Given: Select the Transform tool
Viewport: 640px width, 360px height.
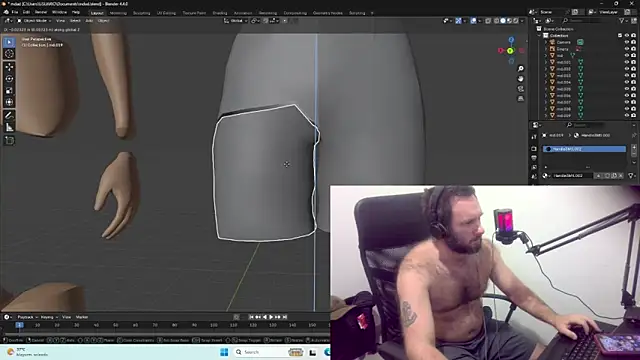Looking at the screenshot, I should (9, 102).
